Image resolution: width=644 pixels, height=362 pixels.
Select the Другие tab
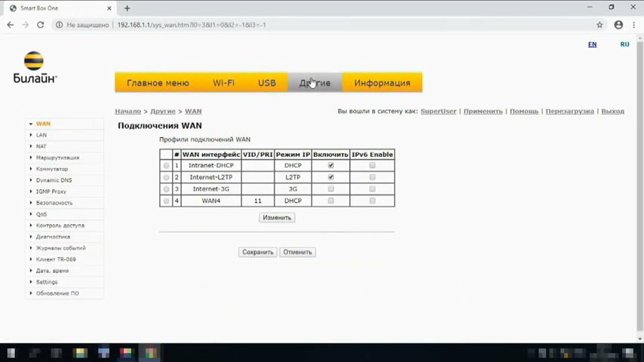click(314, 83)
